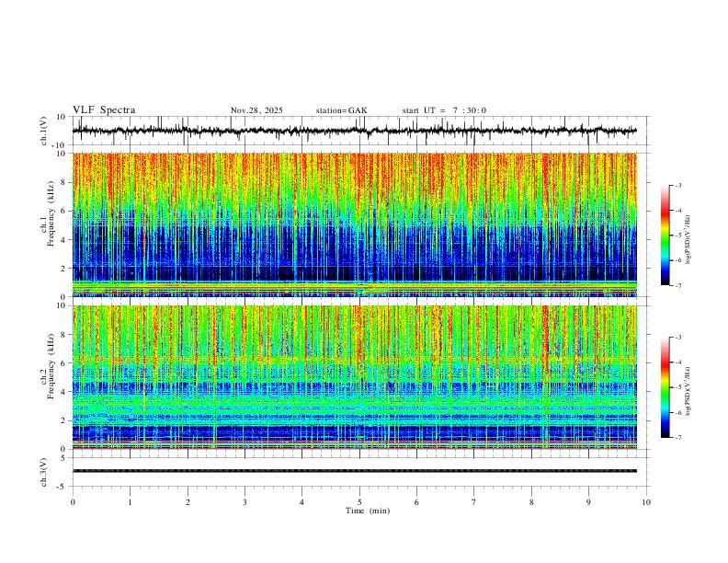Click the ch.1 spectrogram color bar

665,236
